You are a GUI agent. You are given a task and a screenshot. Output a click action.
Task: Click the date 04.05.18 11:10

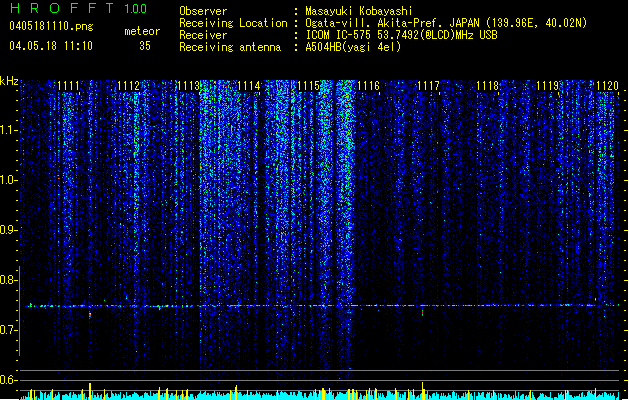click(51, 46)
